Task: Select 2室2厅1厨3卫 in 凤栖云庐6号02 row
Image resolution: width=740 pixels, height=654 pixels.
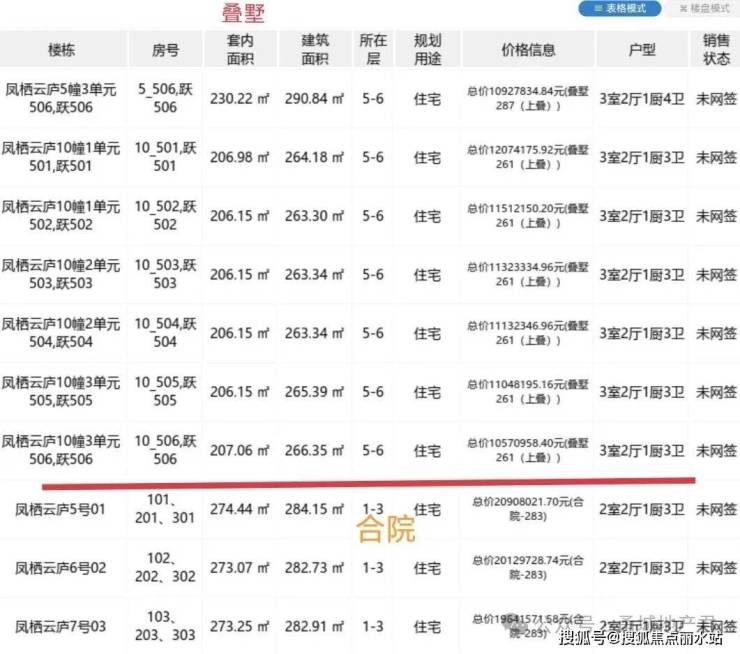Action: [x=642, y=568]
